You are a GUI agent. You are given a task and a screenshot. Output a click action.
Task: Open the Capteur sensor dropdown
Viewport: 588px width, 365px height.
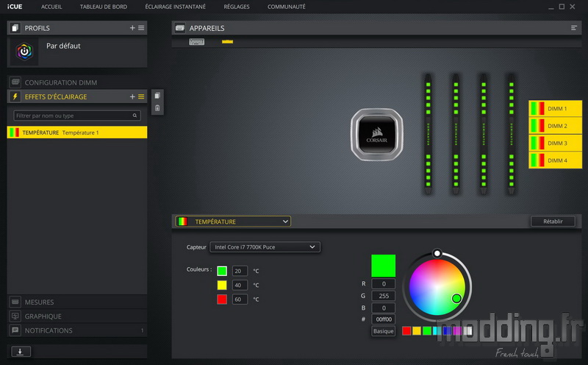pyautogui.click(x=265, y=247)
